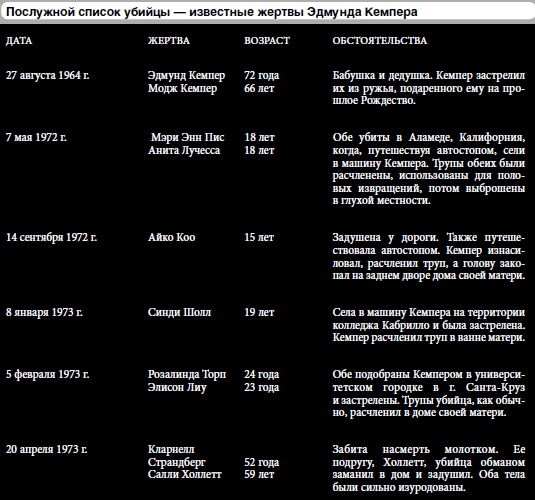Screen dimensions: 535x500
Task: Click the age 15 лет
Action: (259, 237)
